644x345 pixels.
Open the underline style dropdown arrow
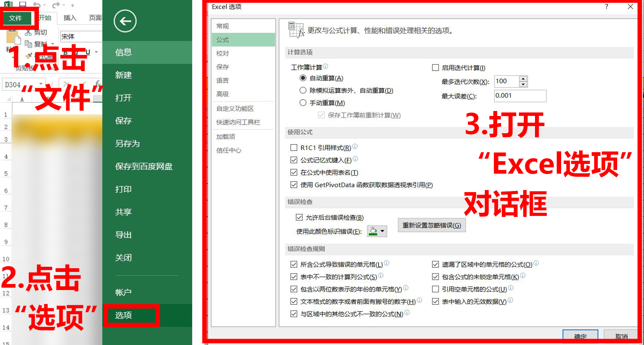coord(96,52)
